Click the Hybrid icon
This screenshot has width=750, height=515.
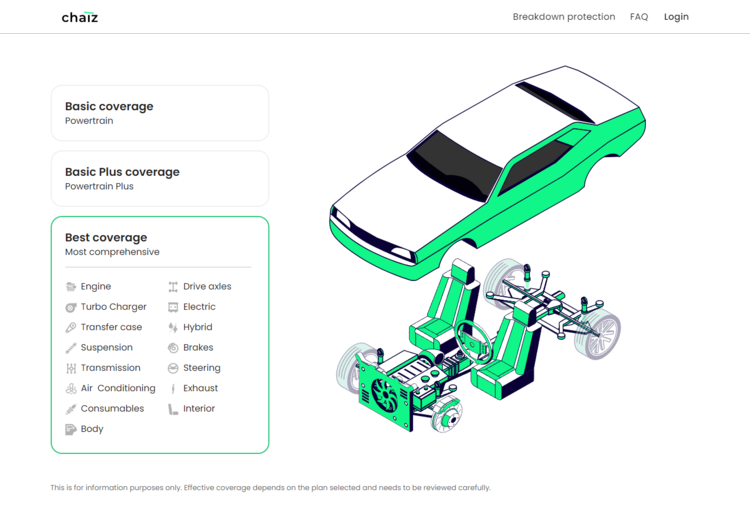pos(173,327)
